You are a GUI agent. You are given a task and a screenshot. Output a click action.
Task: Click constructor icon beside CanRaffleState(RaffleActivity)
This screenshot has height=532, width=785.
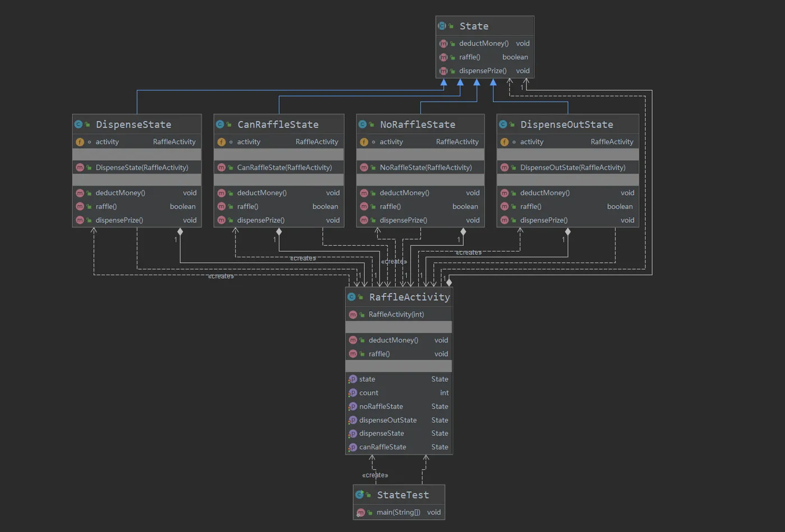tap(221, 168)
